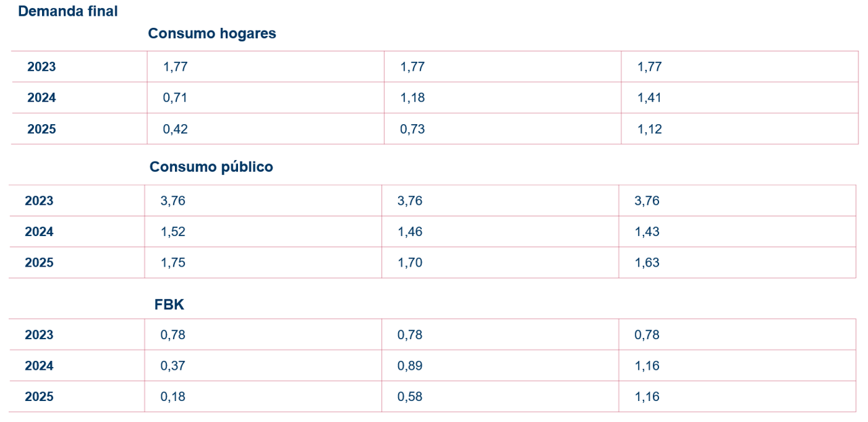Click the 0,89 value in FBK table
This screenshot has height=422, width=868.
[410, 366]
